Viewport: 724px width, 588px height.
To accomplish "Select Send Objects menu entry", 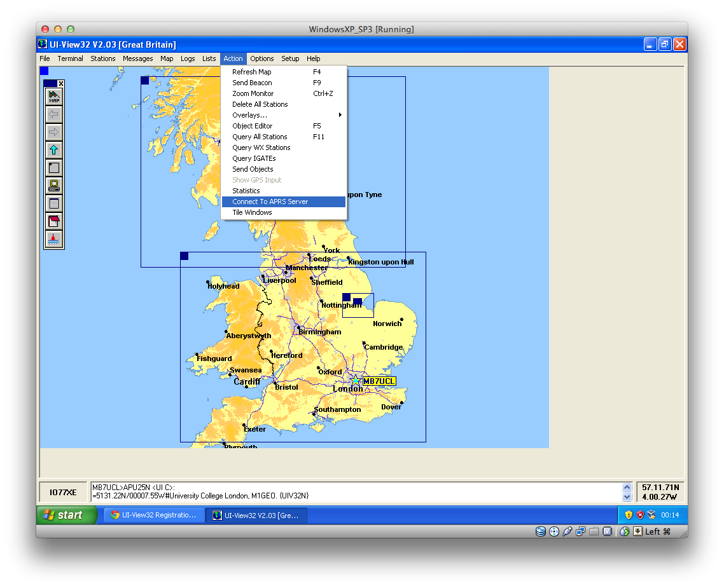I will [x=284, y=169].
